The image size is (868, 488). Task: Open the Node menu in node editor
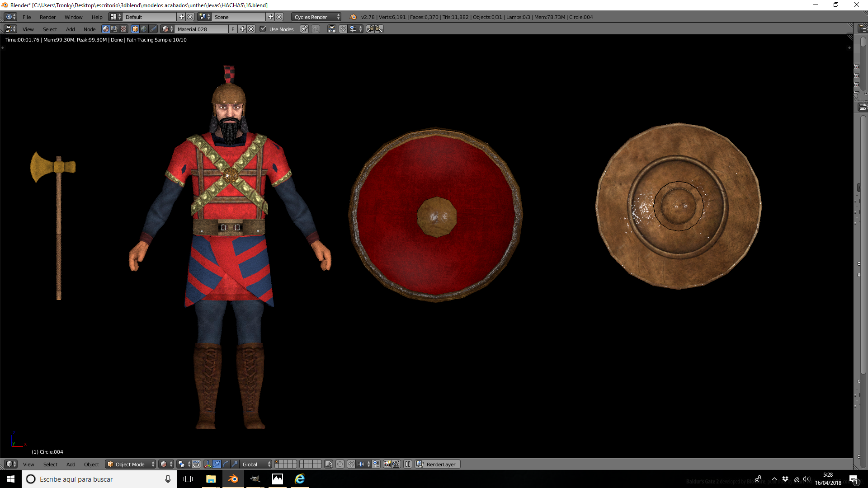[90, 29]
